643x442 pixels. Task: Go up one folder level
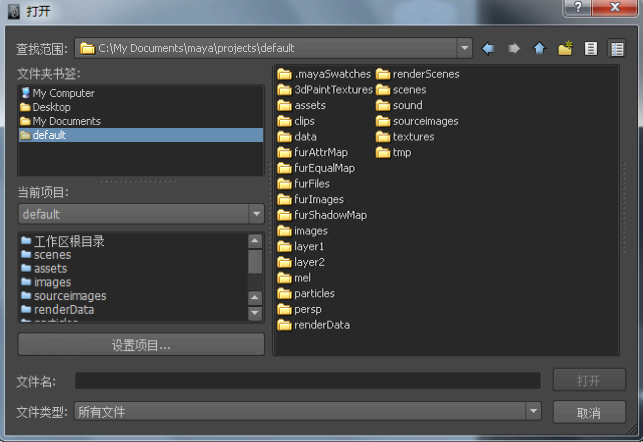(x=539, y=49)
